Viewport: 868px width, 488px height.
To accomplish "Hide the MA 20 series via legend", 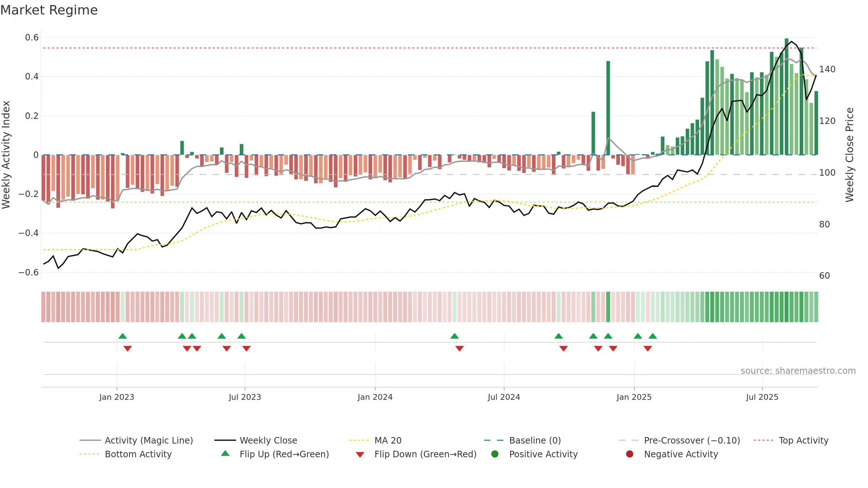I will 375,440.
